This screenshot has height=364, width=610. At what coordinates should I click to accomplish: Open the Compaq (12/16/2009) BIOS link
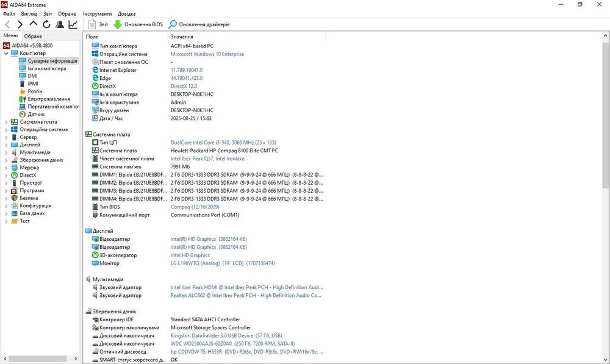pos(195,207)
